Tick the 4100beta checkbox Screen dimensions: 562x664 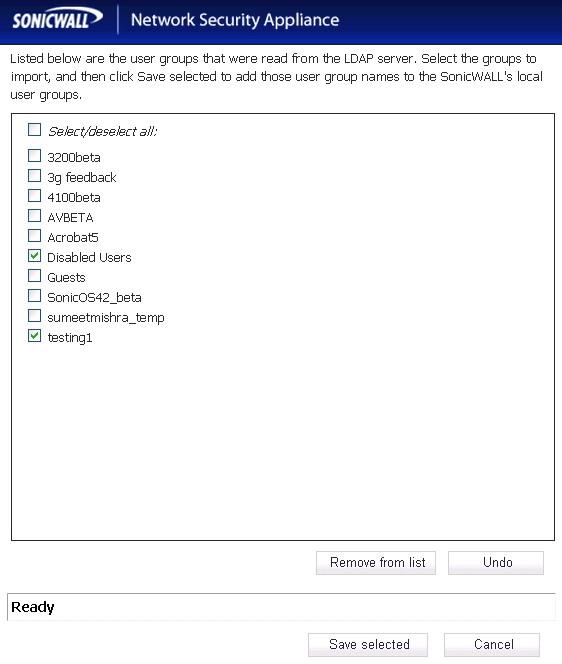34,196
